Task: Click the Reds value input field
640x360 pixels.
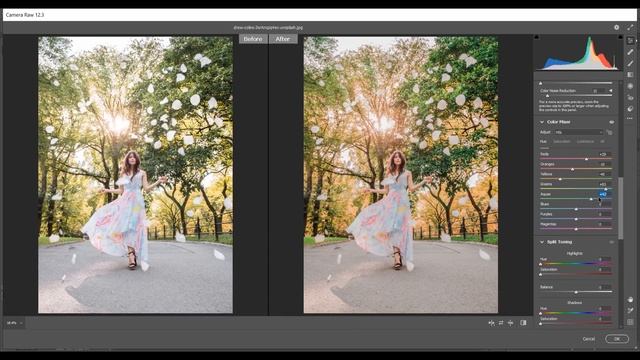Action: (x=604, y=154)
